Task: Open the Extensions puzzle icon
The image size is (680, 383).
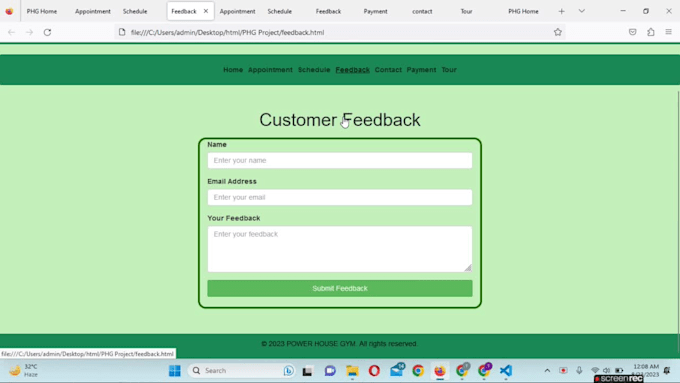Action: pos(651,32)
